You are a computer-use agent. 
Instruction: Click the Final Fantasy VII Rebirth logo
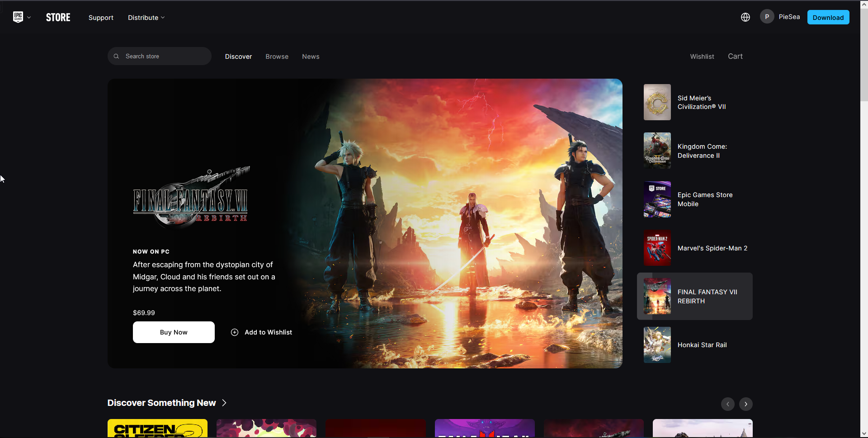pyautogui.click(x=191, y=197)
